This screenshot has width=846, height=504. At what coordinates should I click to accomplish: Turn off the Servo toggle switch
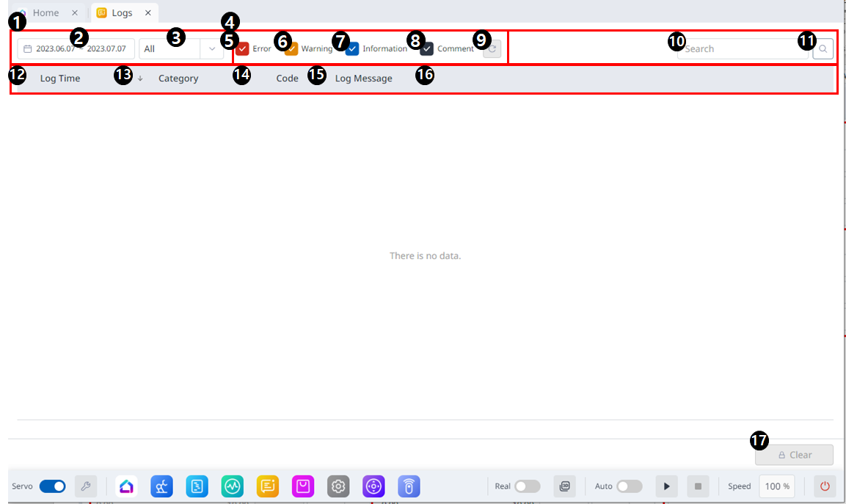(x=52, y=486)
